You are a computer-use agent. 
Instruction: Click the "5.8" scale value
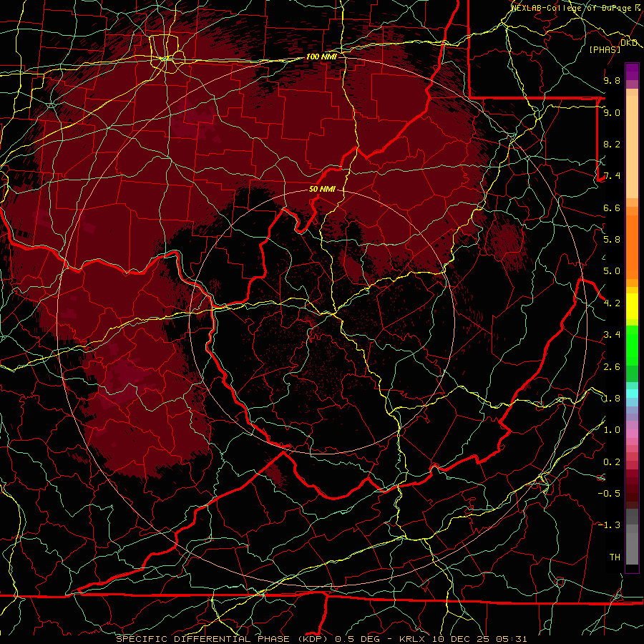[x=612, y=240]
